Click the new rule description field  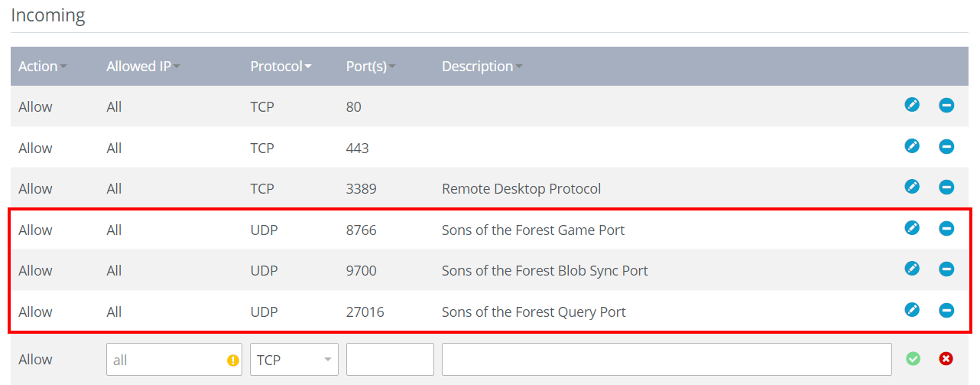[667, 360]
